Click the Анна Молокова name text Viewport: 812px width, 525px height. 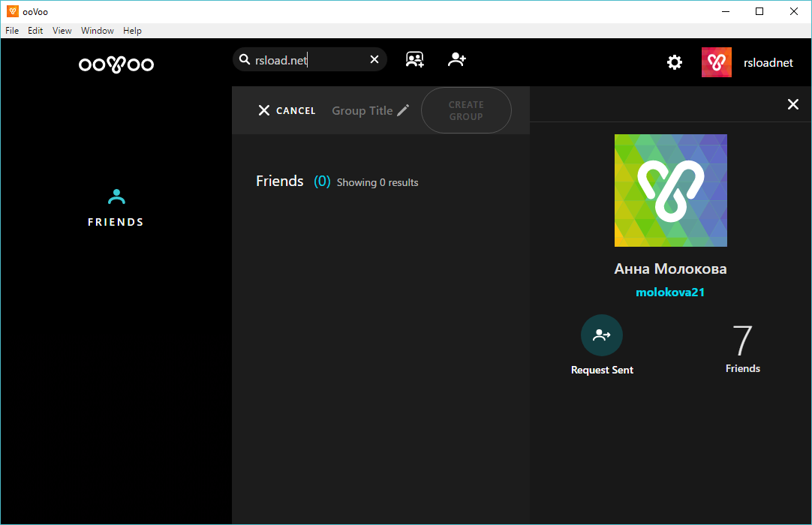tap(670, 268)
